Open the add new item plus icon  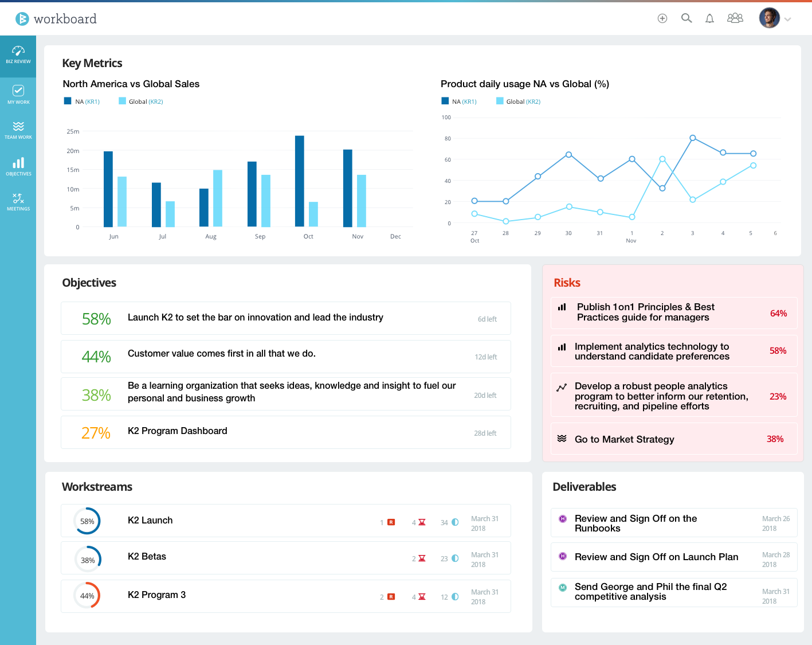(662, 18)
